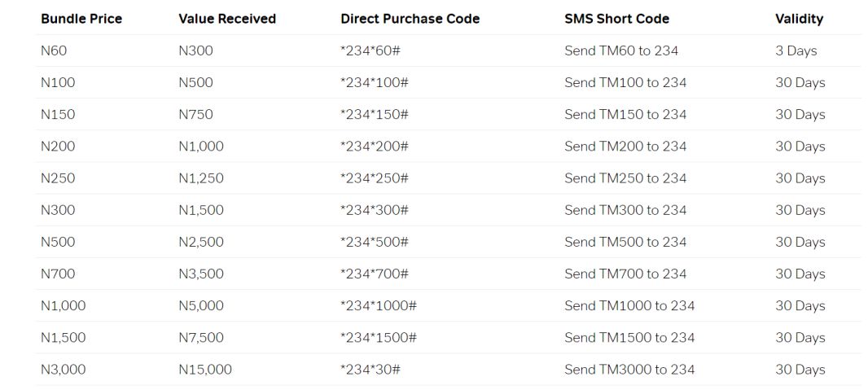
Task: Select the N15,000 value received cell
Action: coord(204,370)
